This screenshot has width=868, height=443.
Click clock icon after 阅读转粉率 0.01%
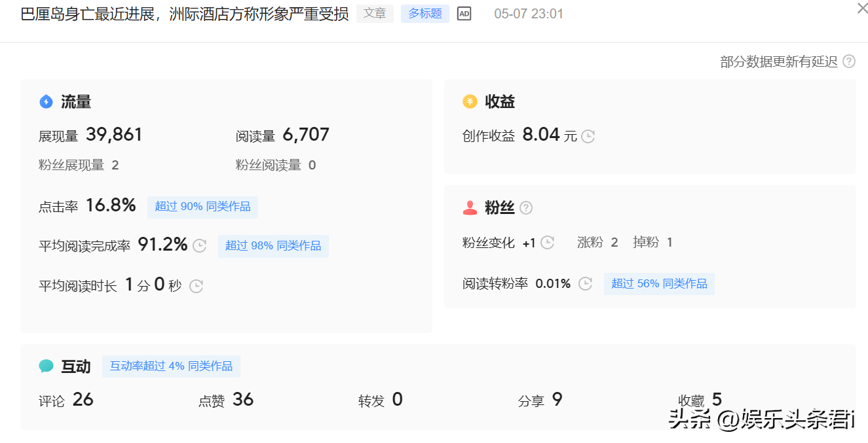click(585, 283)
